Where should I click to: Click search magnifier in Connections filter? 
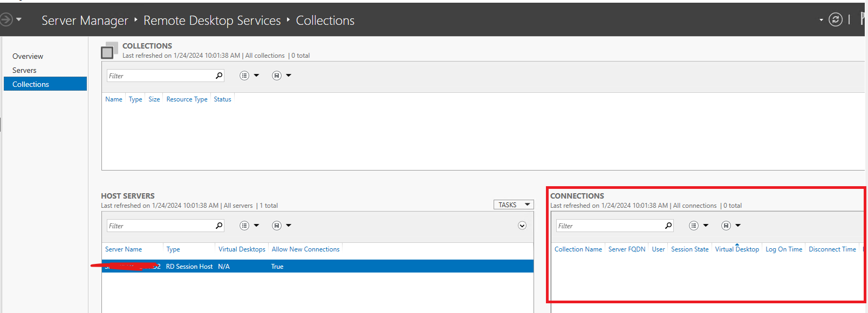pos(668,226)
